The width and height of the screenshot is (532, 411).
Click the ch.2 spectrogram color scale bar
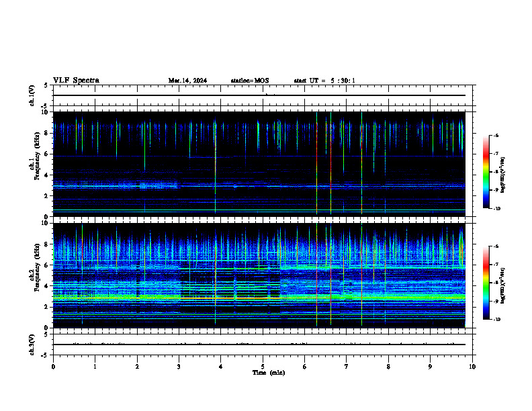[486, 283]
